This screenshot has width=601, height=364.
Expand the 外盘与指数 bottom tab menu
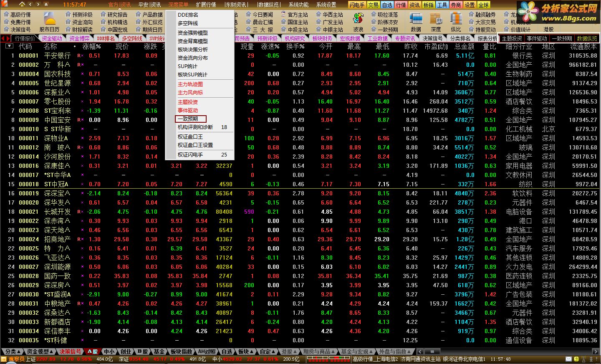[395, 351]
